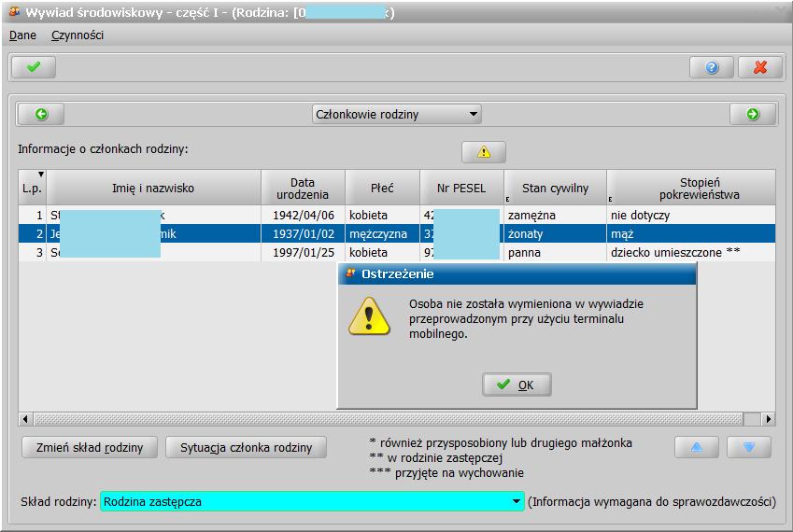Click the nie dotyczy relationship cell
Image resolution: width=793 pixels, height=532 pixels.
tap(691, 216)
